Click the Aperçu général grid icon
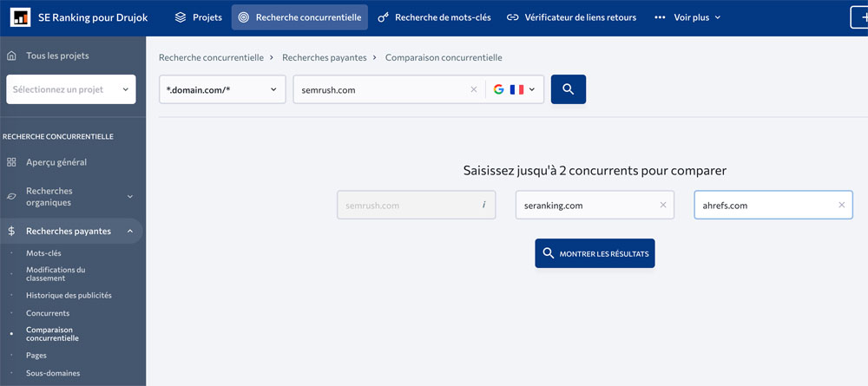The width and height of the screenshot is (868, 386). 11,162
